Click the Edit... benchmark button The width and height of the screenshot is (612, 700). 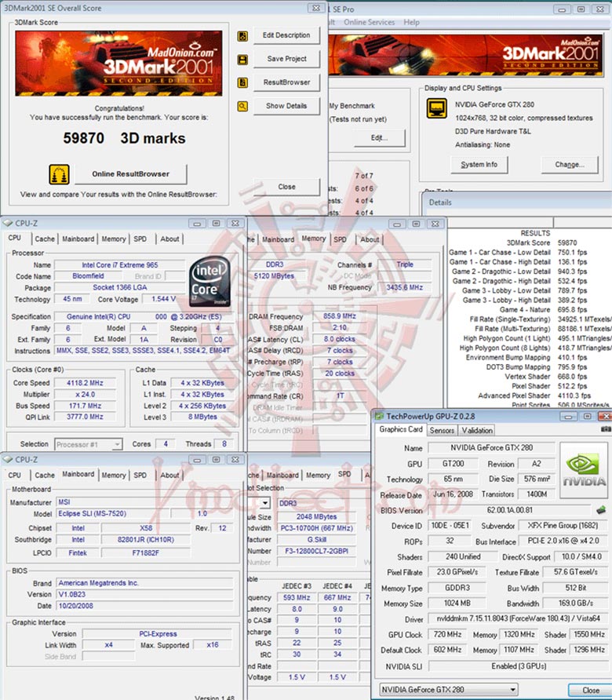pyautogui.click(x=380, y=138)
